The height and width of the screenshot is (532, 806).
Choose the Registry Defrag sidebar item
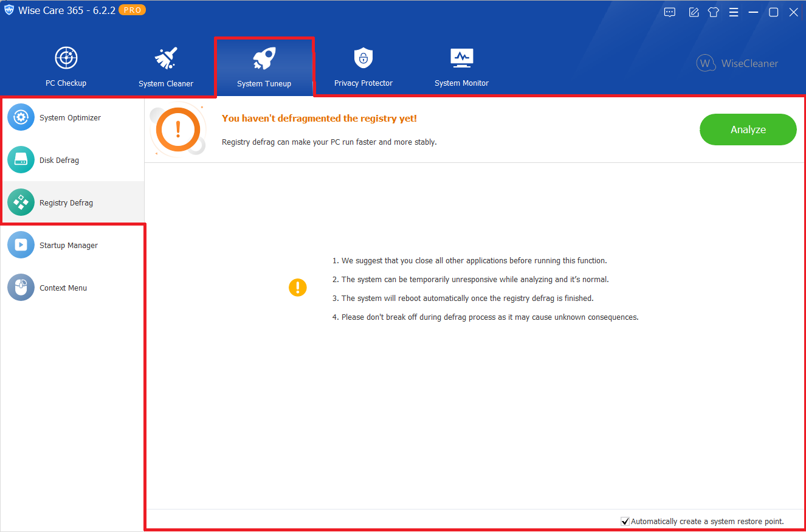tap(72, 203)
